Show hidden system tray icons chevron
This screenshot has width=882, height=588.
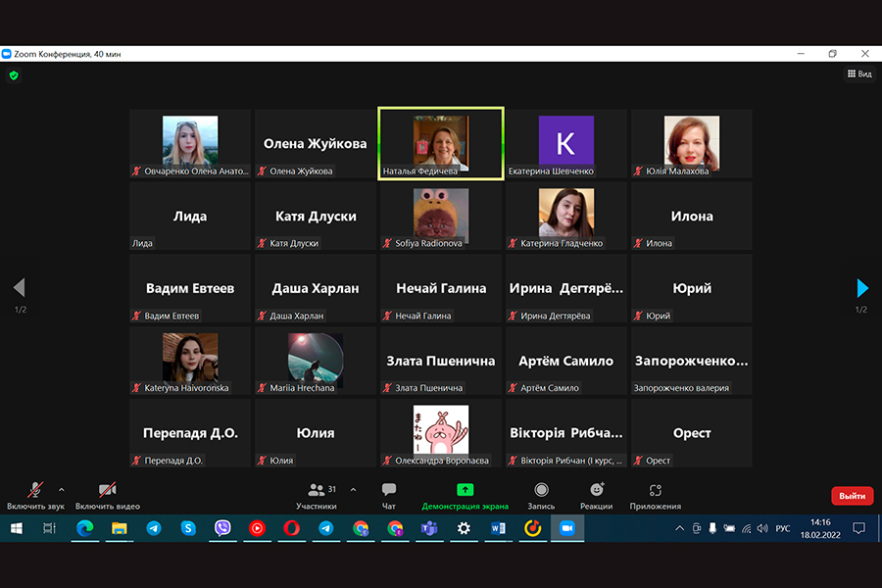point(680,529)
